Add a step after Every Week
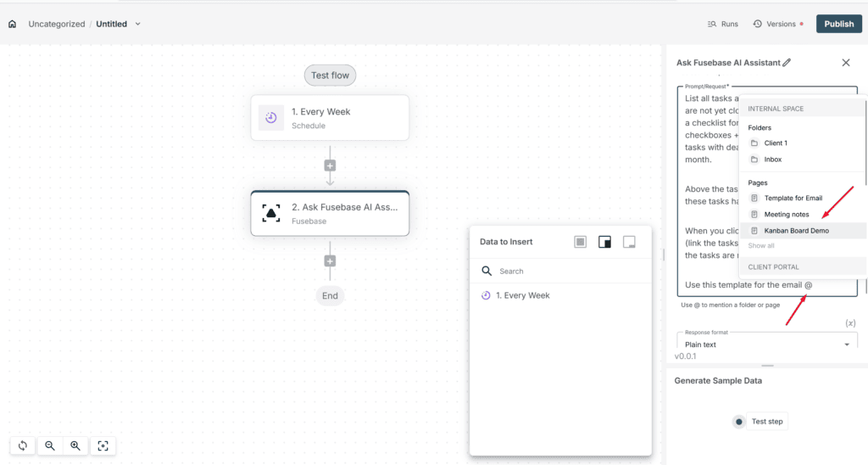This screenshot has height=465, width=868. [x=330, y=165]
